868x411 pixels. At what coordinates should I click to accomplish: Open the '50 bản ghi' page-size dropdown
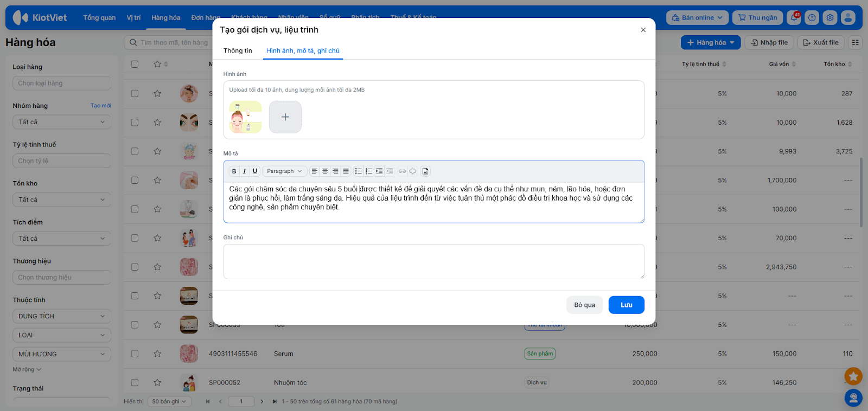tap(169, 402)
